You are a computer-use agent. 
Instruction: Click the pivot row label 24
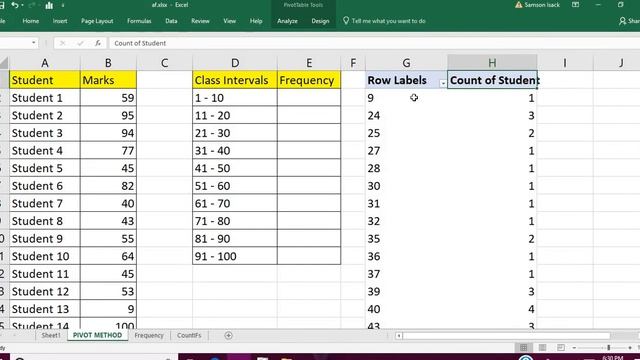[406, 116]
